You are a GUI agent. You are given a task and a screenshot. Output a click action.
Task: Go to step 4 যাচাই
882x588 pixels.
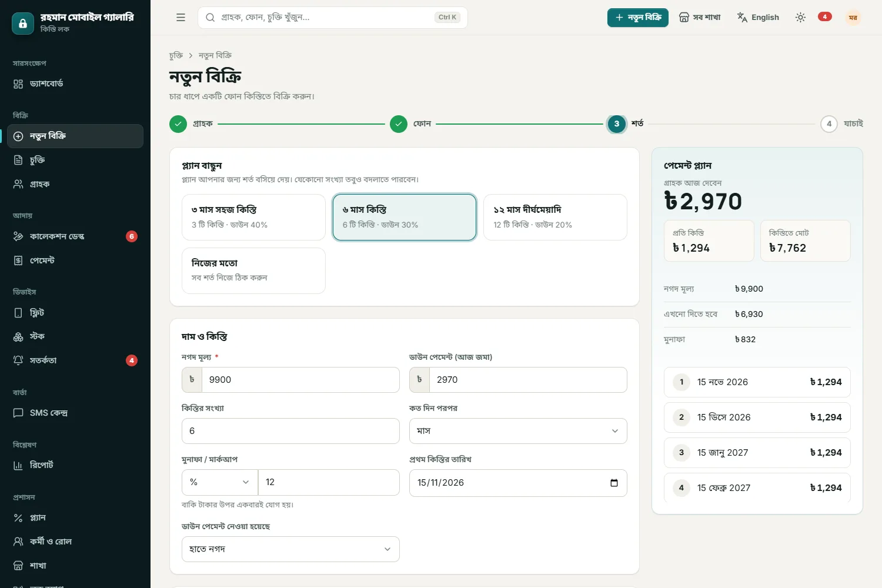click(842, 124)
